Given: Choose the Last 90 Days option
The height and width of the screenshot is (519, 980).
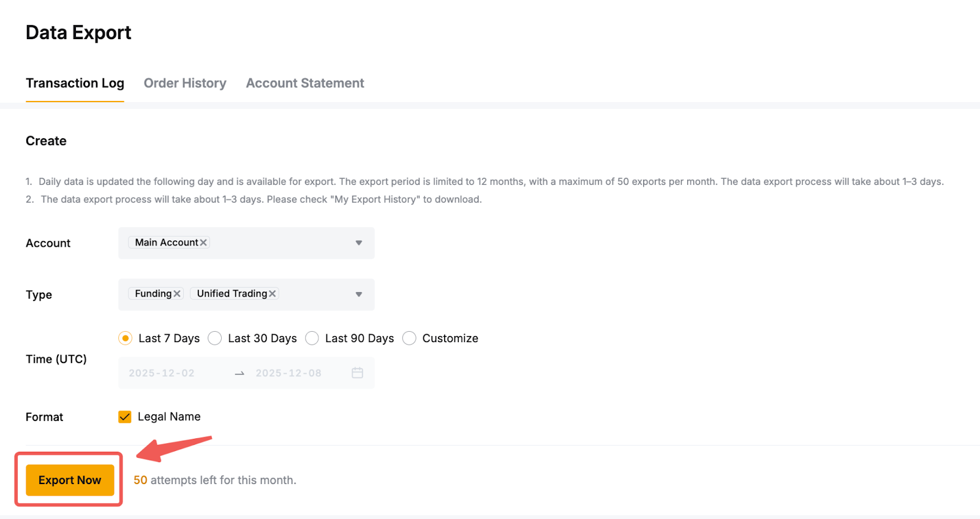Looking at the screenshot, I should (x=312, y=338).
